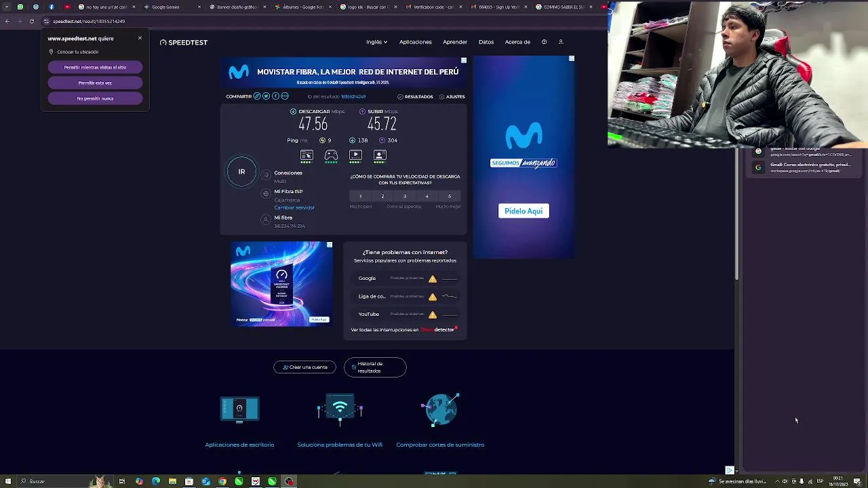
Task: Click the Aplicaciones de escritorio monitor icon
Action: coord(239,409)
